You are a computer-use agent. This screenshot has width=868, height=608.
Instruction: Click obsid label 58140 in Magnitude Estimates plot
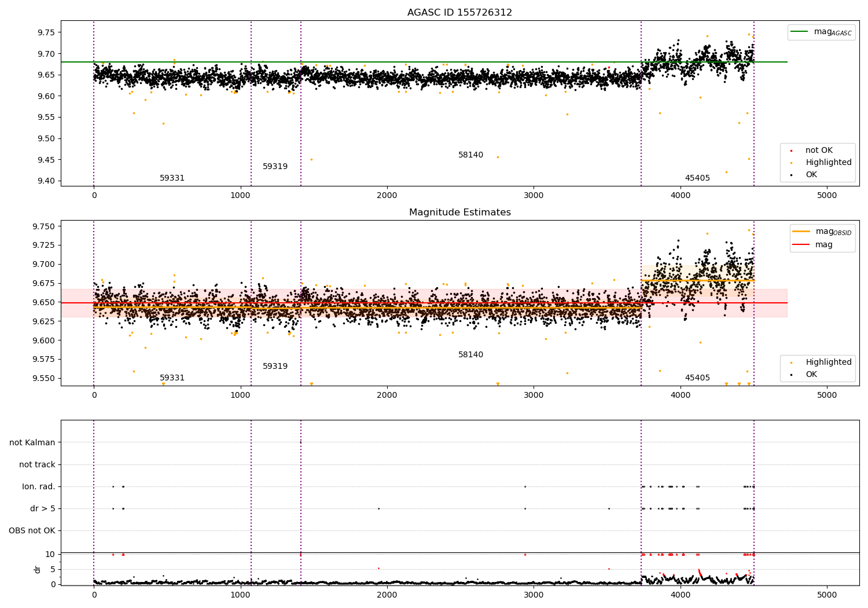[470, 355]
